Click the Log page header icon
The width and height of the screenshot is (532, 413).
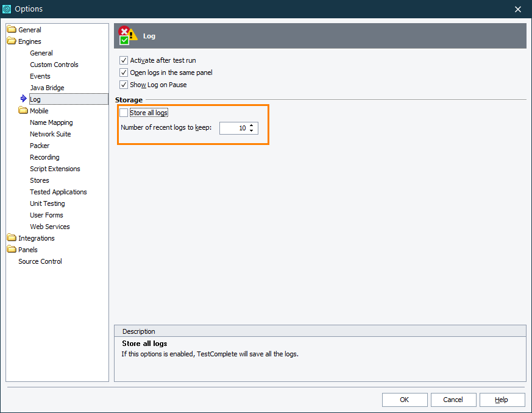point(127,35)
